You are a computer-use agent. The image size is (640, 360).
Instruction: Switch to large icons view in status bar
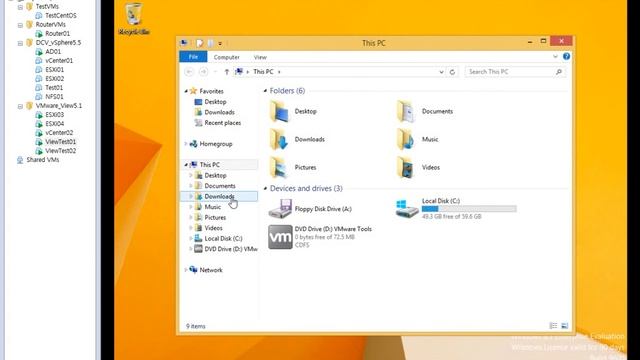(564, 326)
